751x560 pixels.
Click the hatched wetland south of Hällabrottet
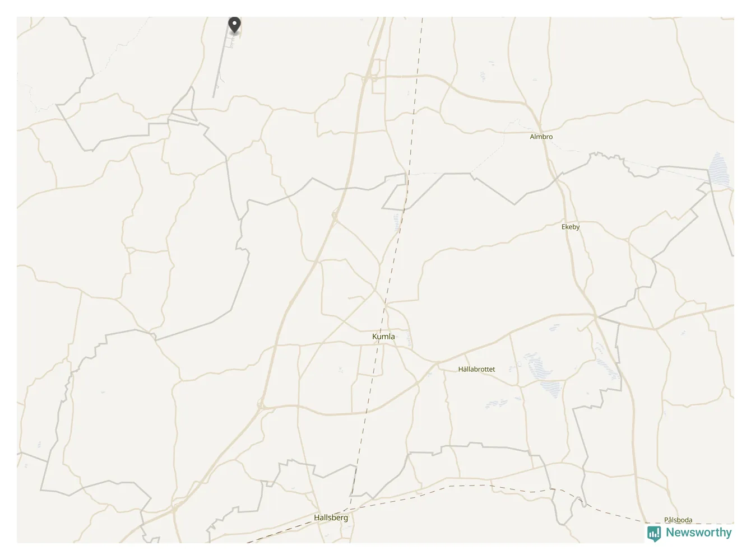498,403
